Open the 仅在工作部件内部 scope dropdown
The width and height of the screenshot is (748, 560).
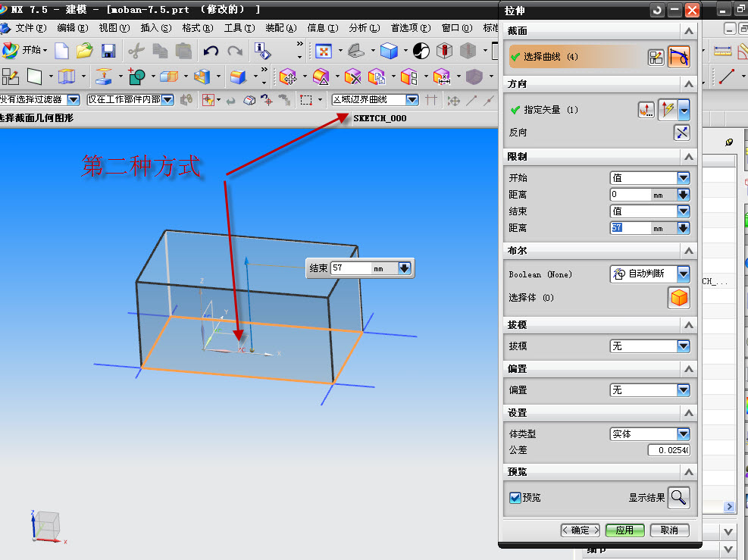point(167,100)
